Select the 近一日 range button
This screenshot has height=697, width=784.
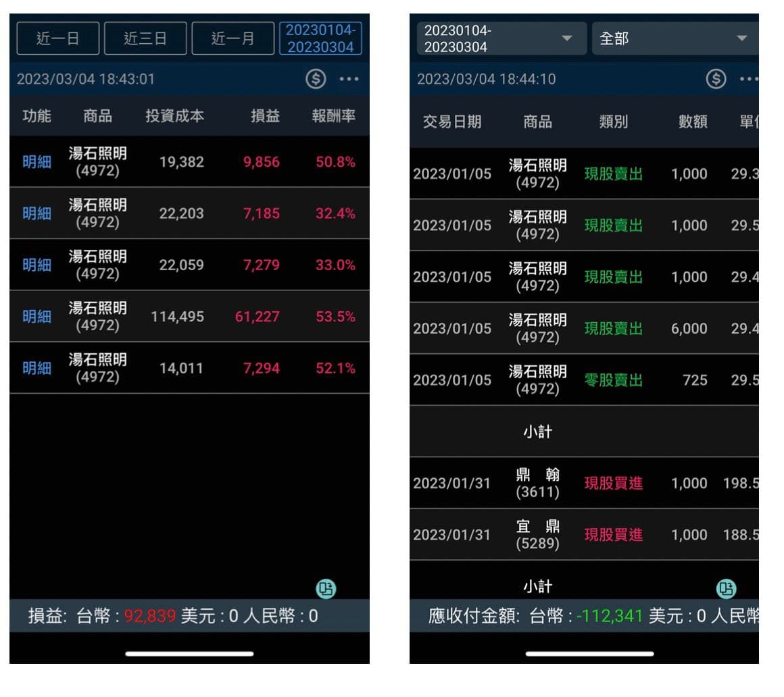[58, 38]
